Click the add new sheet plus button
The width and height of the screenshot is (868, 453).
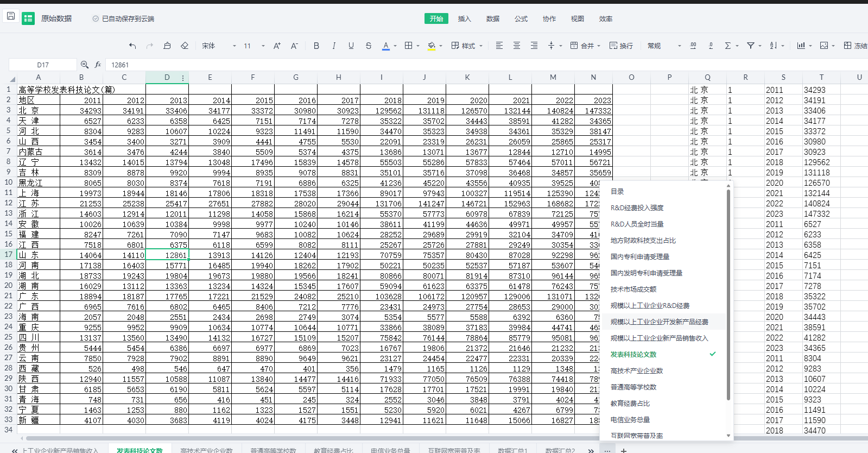[x=624, y=450]
